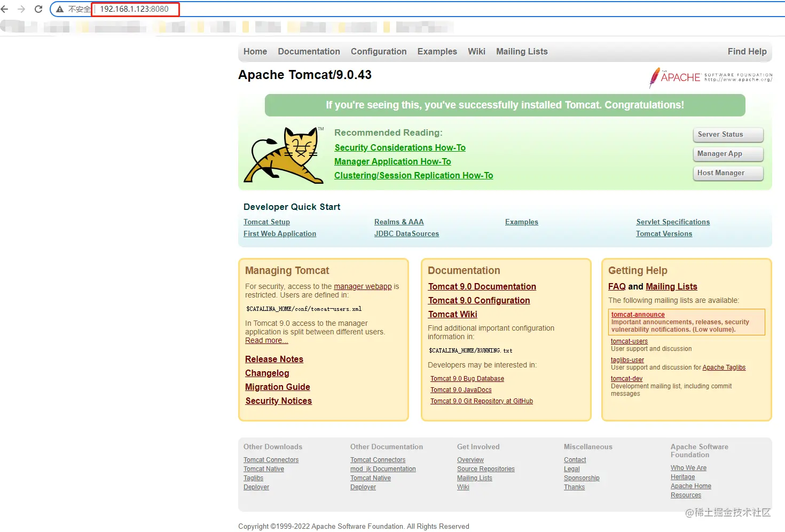This screenshot has height=532, width=785.
Task: Open Tomcat Versions link
Action: 664,233
